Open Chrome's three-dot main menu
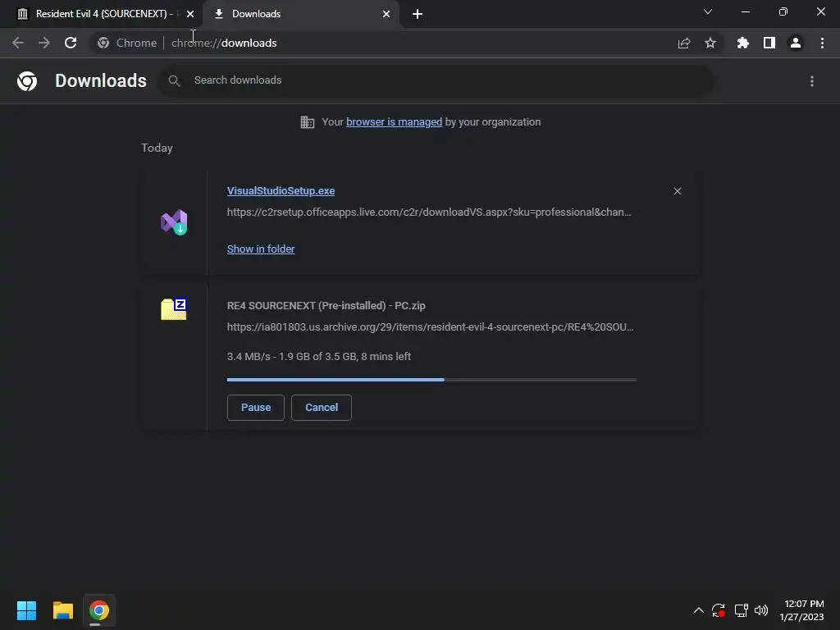 822,43
